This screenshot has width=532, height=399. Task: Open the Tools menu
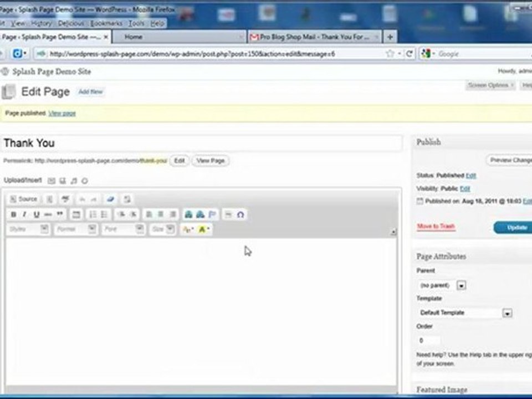pos(136,23)
